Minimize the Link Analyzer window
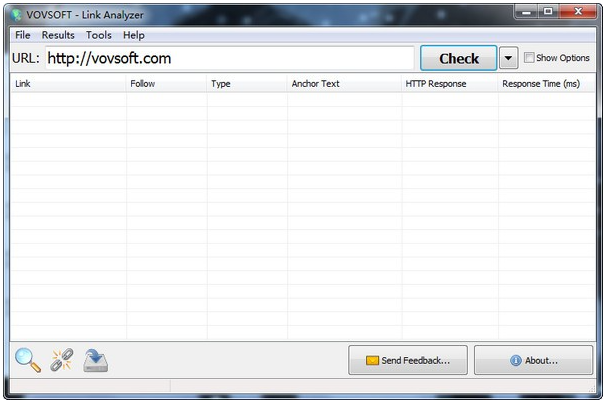 (526, 12)
